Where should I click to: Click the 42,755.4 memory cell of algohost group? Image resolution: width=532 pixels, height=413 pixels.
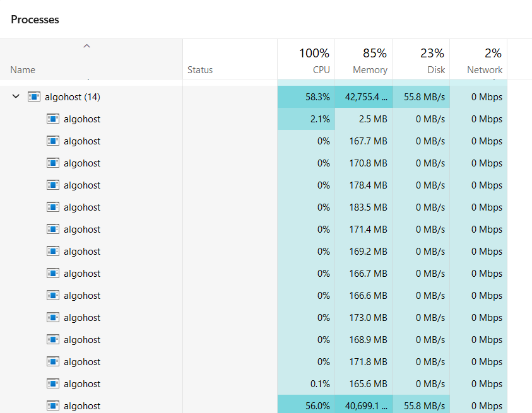[x=364, y=97]
